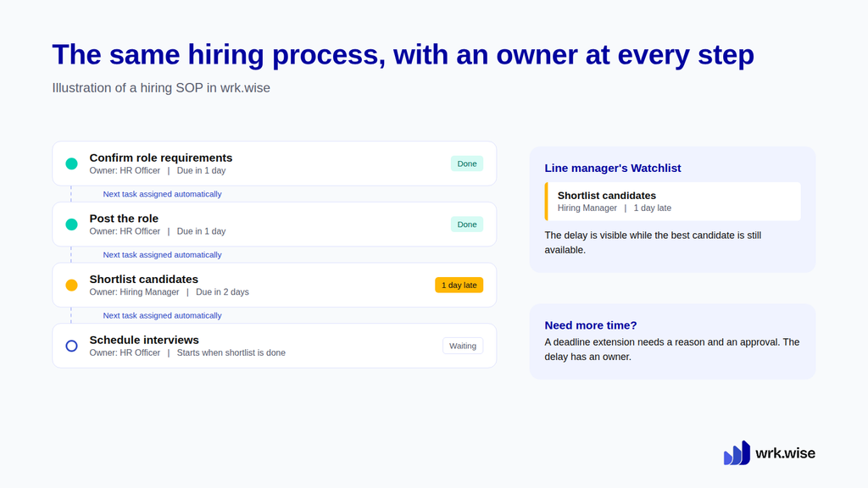
Task: Click 'Next task assigned automatically' below Shortlist candidates
Action: [x=162, y=315]
